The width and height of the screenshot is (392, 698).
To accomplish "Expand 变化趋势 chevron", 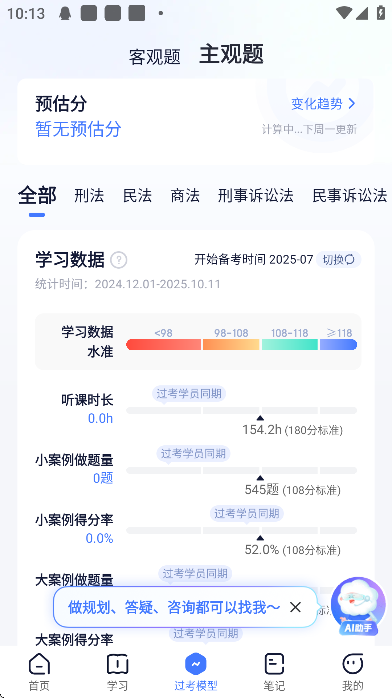I will (352, 104).
